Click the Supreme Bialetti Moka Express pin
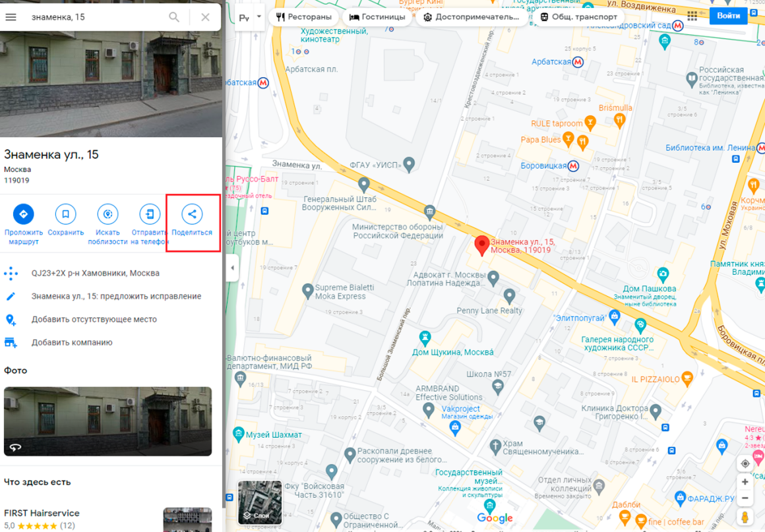 coord(308,291)
